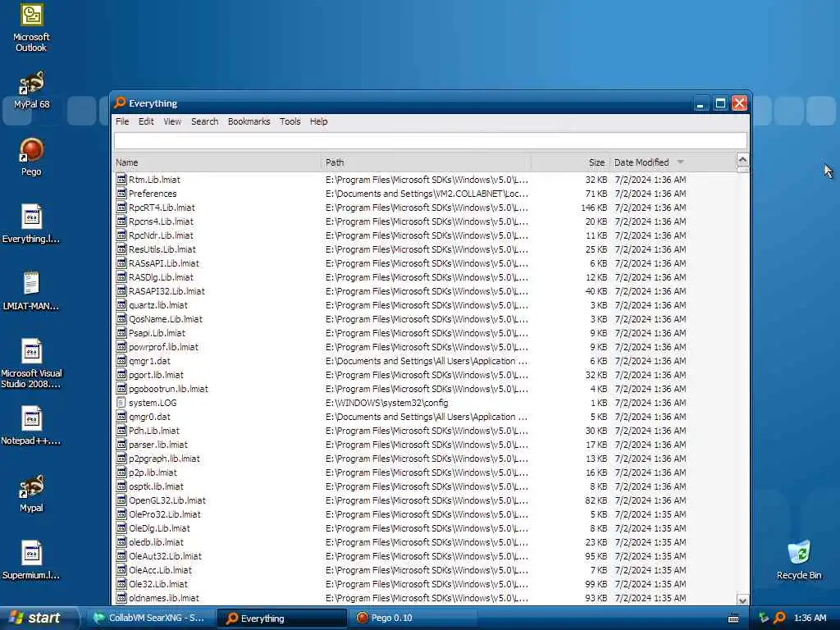Select the Recycle Bin icon

[x=799, y=560]
